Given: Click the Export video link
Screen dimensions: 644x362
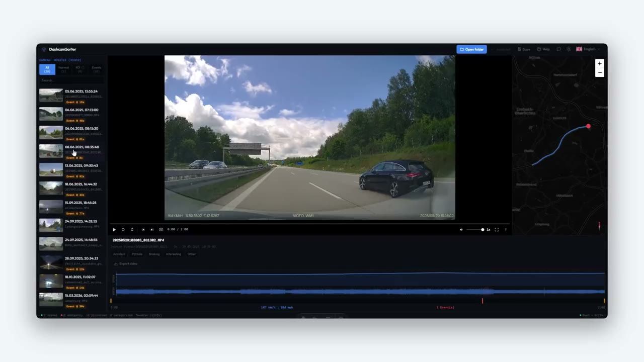Looking at the screenshot, I should coord(126,263).
